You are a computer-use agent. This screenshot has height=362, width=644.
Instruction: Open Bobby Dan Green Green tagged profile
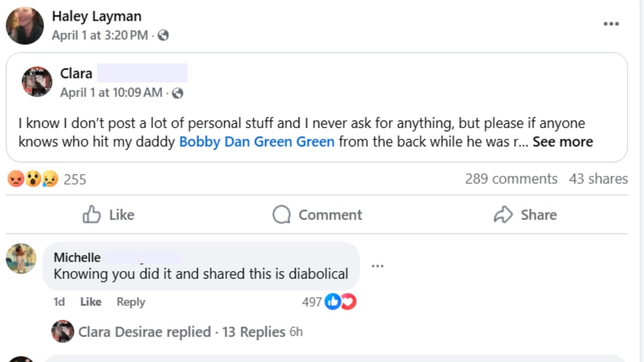click(257, 142)
